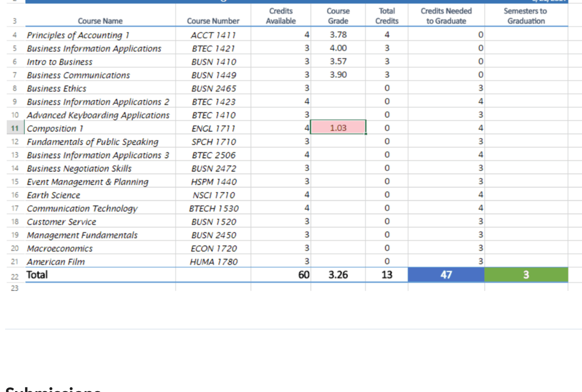Click the Intro to Business cell

tap(100, 61)
